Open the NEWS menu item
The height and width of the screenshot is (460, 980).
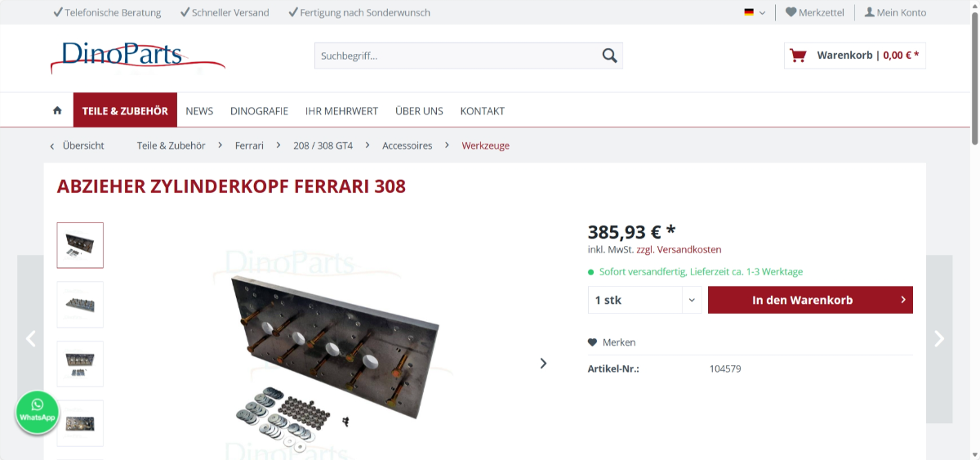[199, 110]
